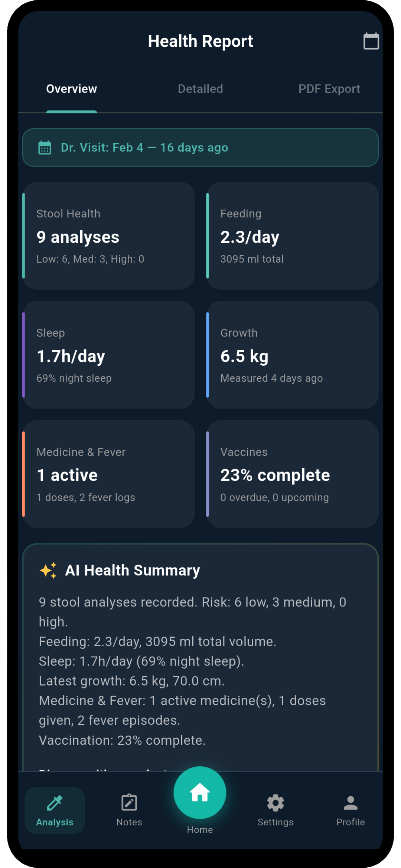Open the PDF Export tab
Image resolution: width=401 pixels, height=868 pixels.
click(x=329, y=89)
